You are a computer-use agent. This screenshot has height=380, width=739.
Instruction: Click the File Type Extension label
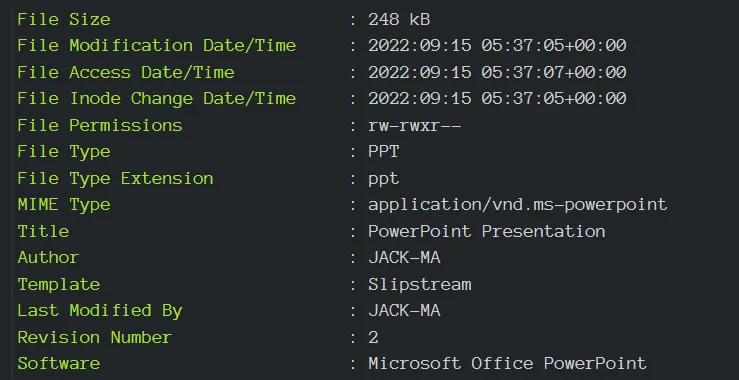click(x=115, y=178)
